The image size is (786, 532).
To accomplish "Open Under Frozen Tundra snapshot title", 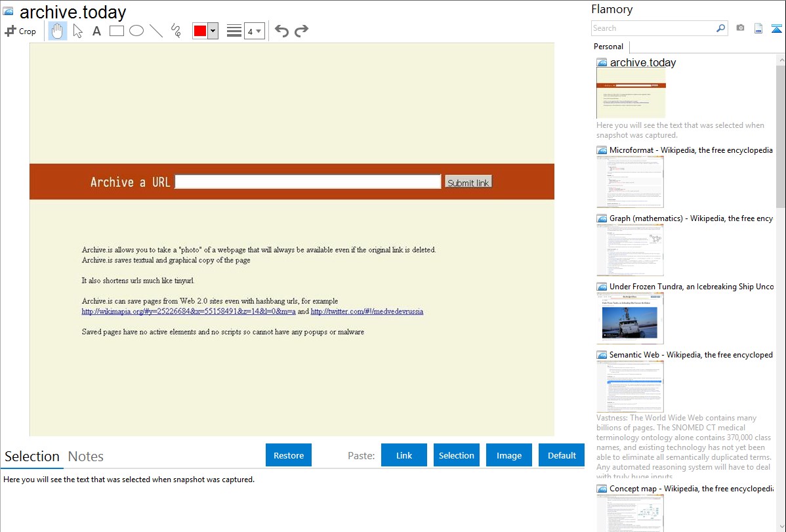I will (x=692, y=286).
